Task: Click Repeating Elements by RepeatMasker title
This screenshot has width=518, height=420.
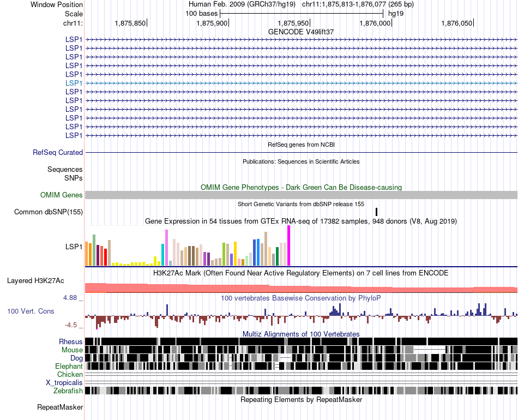Action: click(302, 399)
